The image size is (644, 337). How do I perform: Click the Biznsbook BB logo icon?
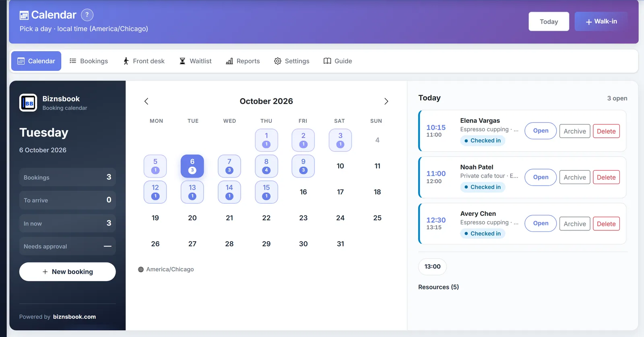point(28,103)
